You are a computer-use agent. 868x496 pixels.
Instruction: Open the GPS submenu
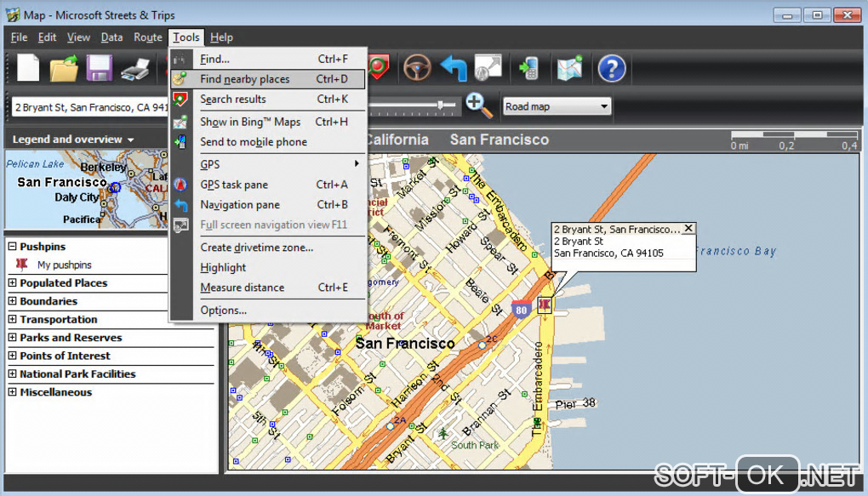pos(268,164)
